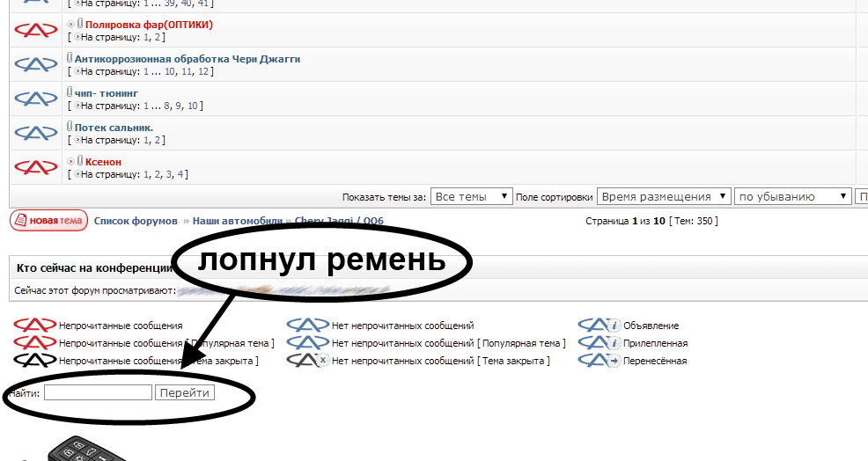Screen dimensions: 868x461
Task: Click the blue Chery icon beside Потек сальник topic
Action: [x=36, y=133]
